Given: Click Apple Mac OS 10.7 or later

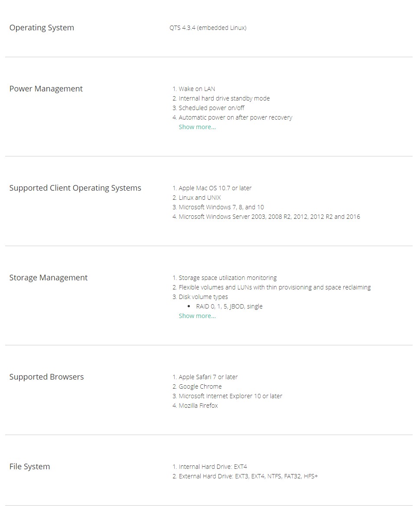Looking at the screenshot, I should coord(215,188).
